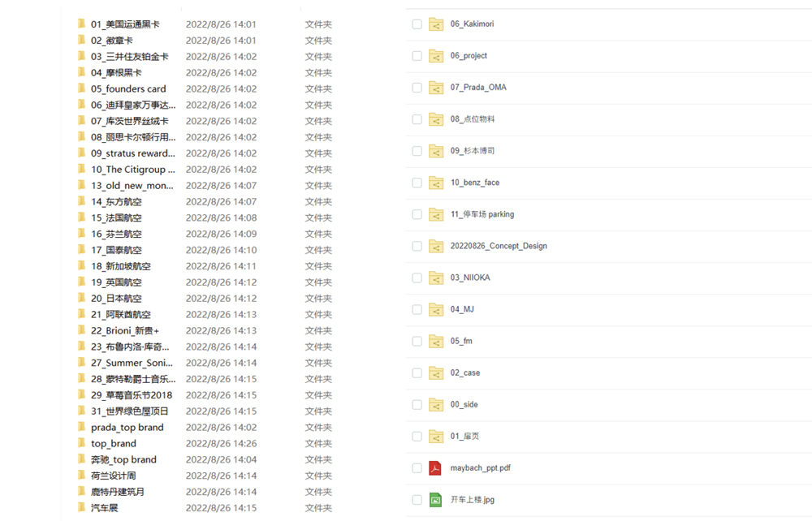
Task: Click the 16_芬兰航空 folder name
Action: point(116,234)
